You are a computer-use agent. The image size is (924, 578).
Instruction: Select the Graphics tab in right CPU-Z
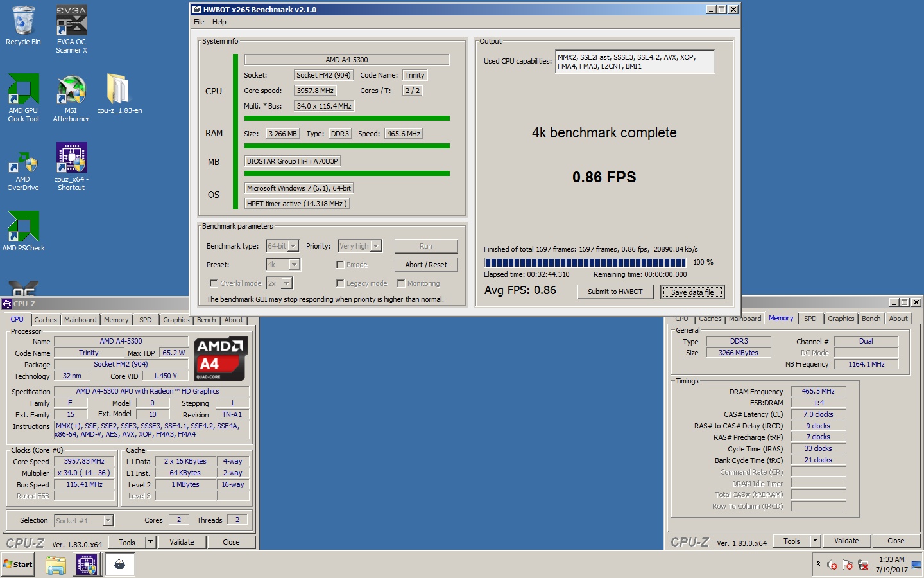click(841, 319)
